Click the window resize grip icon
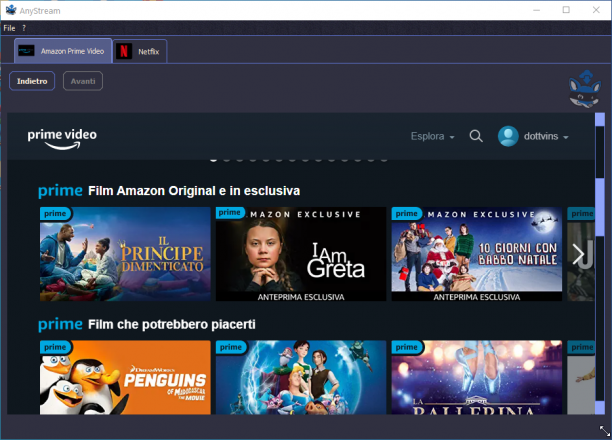The width and height of the screenshot is (612, 440). tap(605, 431)
